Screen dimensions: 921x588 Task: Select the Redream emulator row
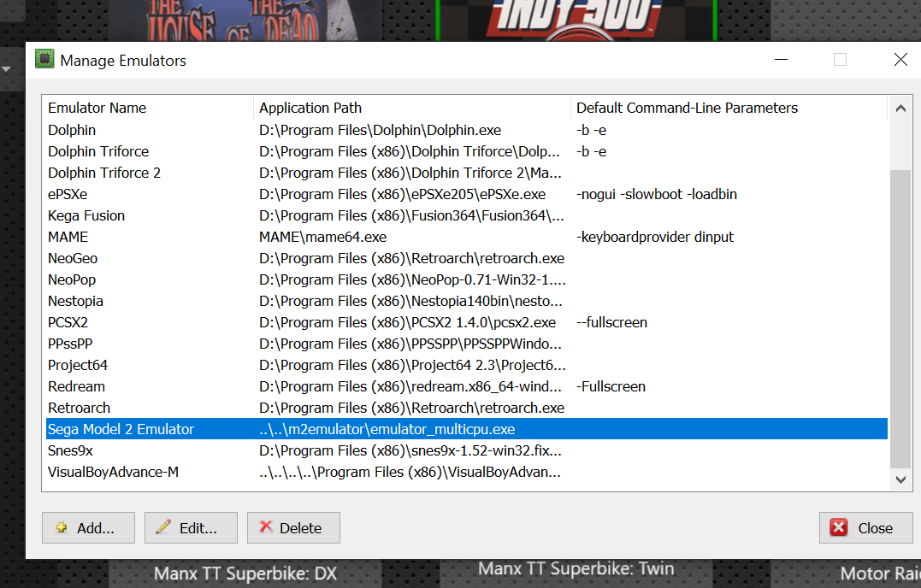click(466, 386)
